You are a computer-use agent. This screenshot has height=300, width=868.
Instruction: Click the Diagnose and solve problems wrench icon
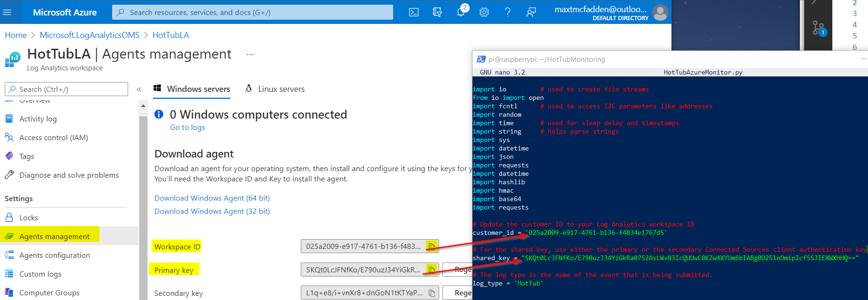[x=9, y=175]
